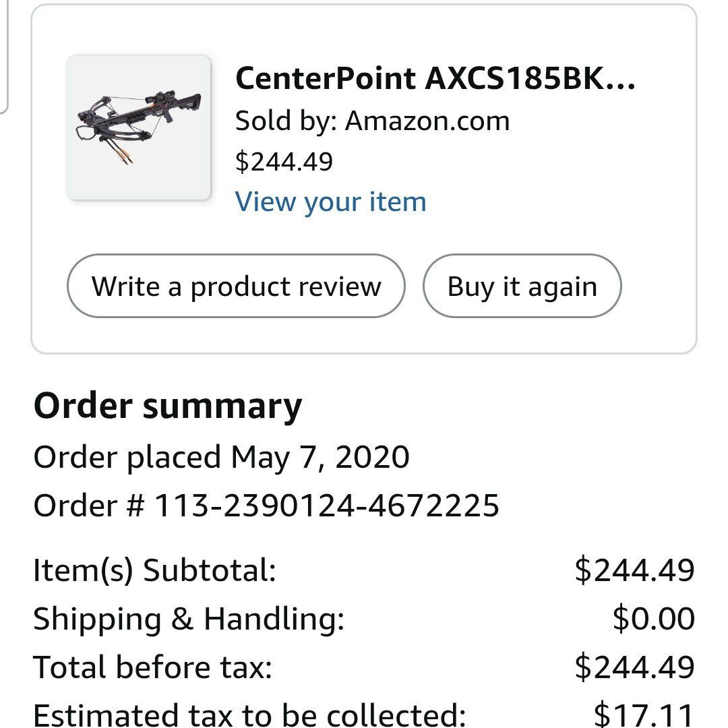Click the 'Write a product review' button
728x728 pixels.
point(236,286)
